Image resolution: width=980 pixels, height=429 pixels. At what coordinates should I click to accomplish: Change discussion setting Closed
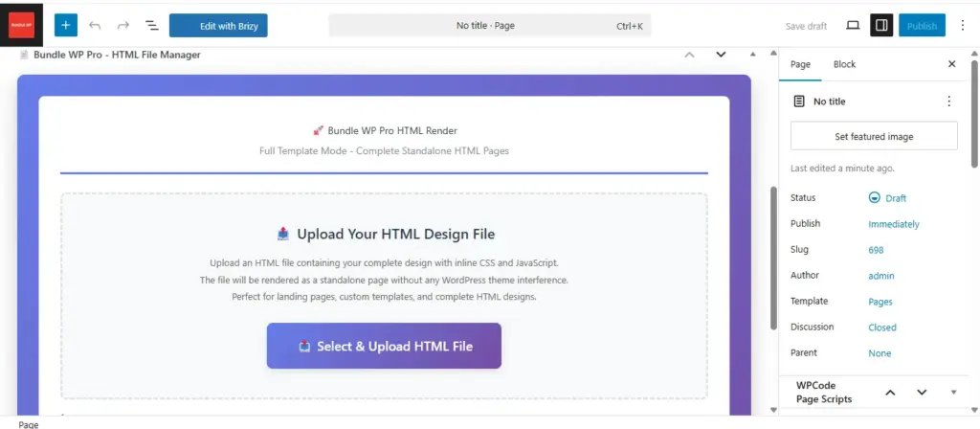point(881,327)
